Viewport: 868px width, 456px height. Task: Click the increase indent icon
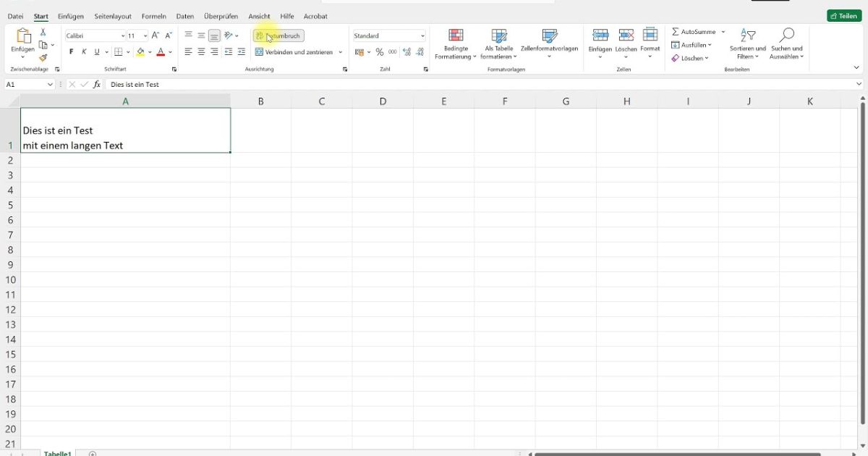[242, 52]
